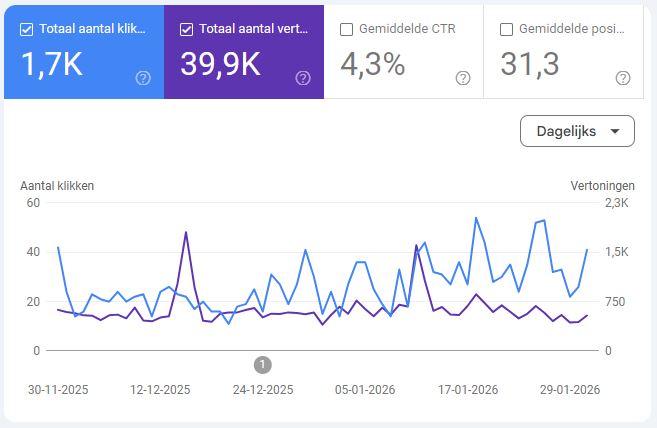Click the 1,7K clicks value
This screenshot has height=428, width=657.
coord(50,64)
